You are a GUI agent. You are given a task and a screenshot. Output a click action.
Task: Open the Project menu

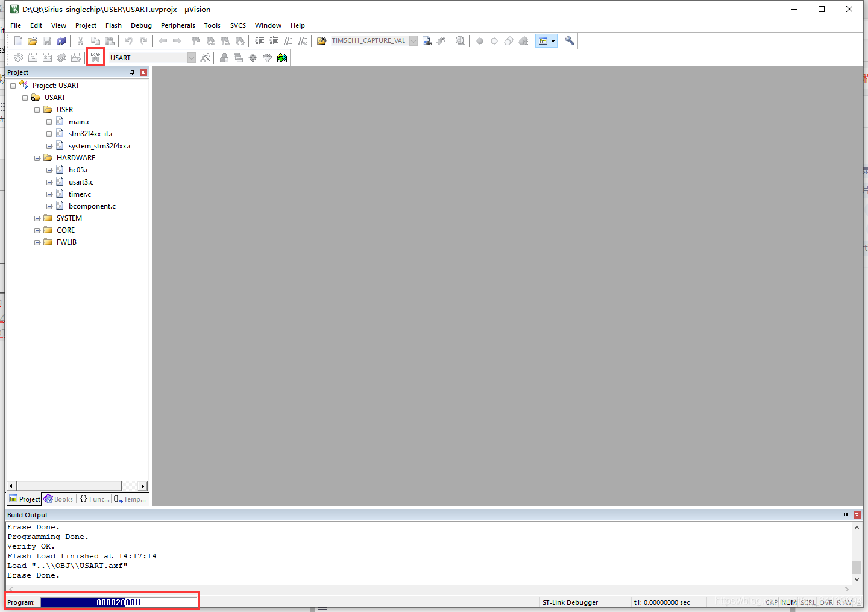tap(86, 25)
